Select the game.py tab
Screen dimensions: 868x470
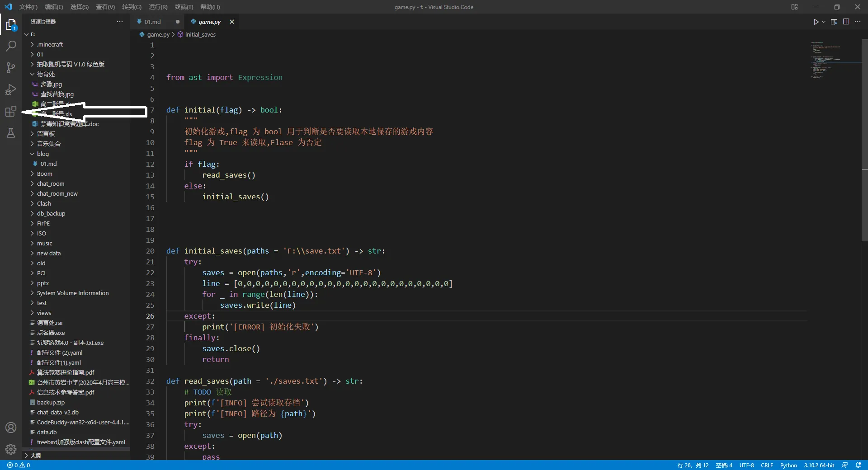click(209, 22)
